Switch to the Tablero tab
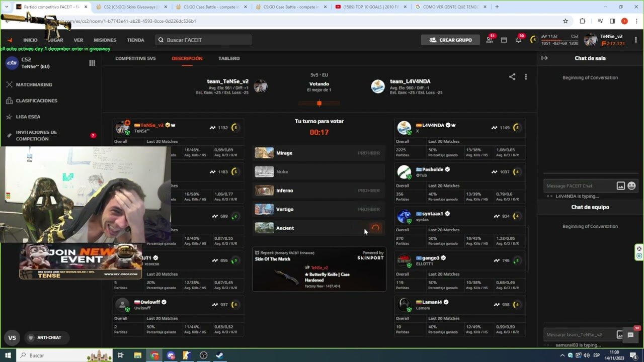This screenshot has width=644, height=362. pos(229,58)
